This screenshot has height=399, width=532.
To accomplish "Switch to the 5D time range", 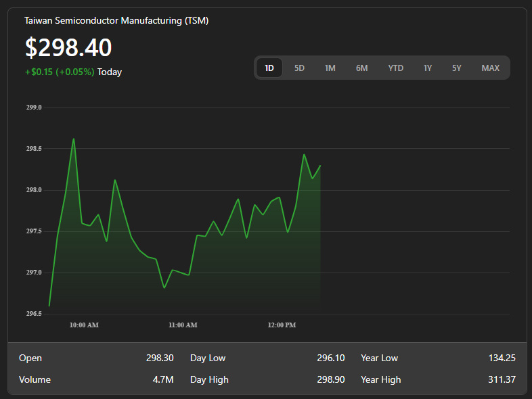I will tap(299, 68).
